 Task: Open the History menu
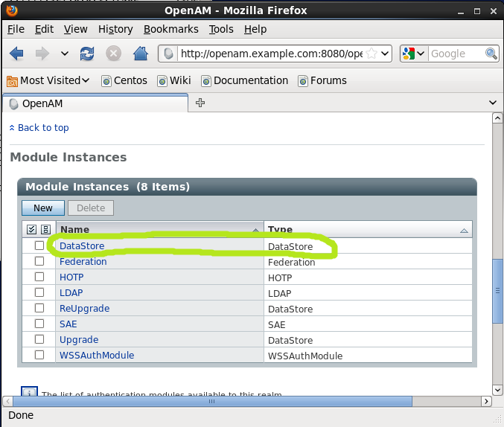point(115,29)
